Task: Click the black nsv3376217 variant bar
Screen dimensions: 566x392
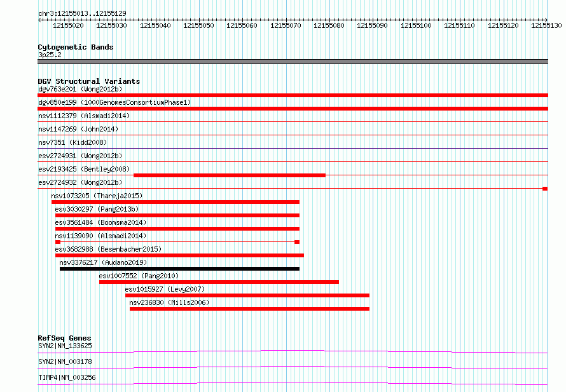Action: click(x=179, y=269)
